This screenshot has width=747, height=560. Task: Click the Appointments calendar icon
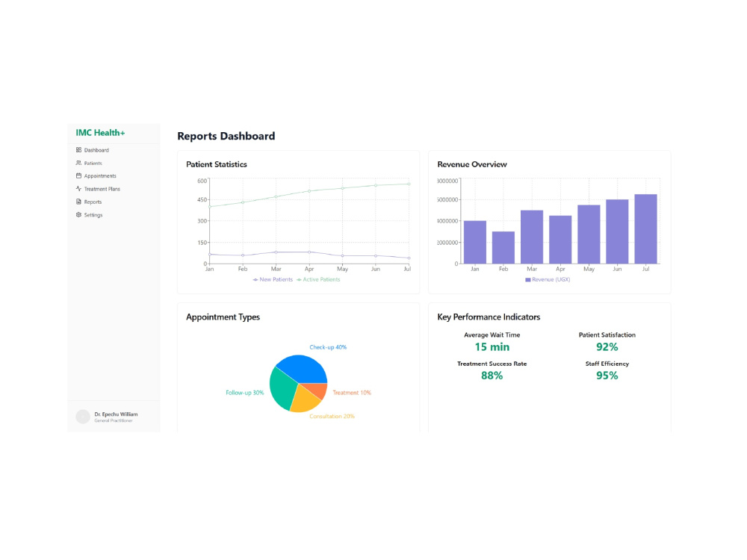coord(78,175)
